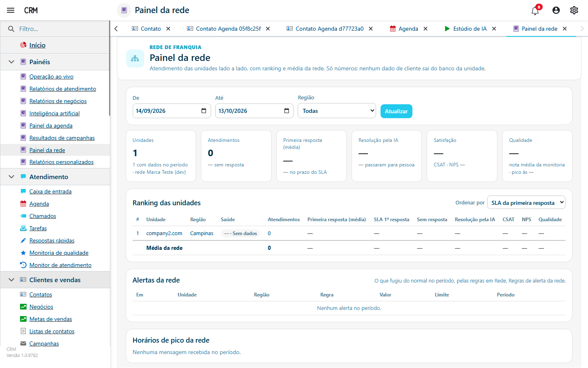Click the Sem dados health badge

(x=241, y=233)
